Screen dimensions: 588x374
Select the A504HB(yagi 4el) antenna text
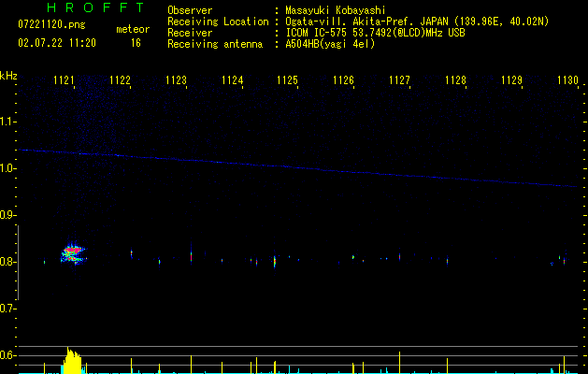(x=330, y=44)
